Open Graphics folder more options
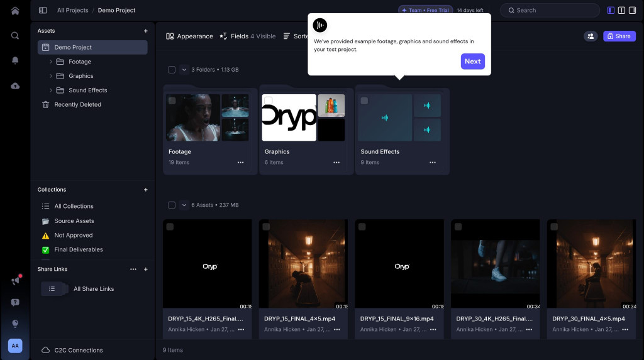 click(336, 163)
